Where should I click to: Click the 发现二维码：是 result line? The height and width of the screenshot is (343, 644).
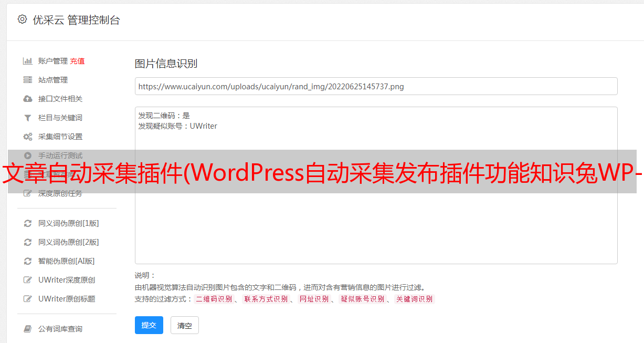tap(164, 116)
